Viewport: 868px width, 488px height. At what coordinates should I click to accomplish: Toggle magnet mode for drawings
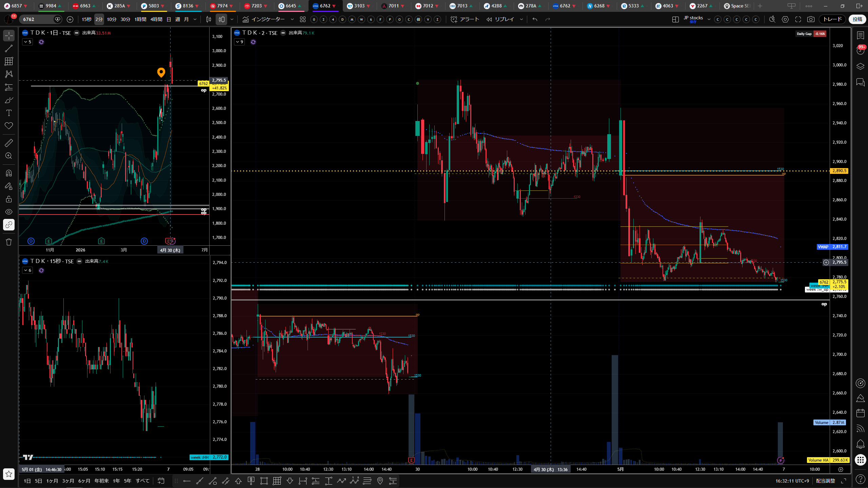[9, 173]
